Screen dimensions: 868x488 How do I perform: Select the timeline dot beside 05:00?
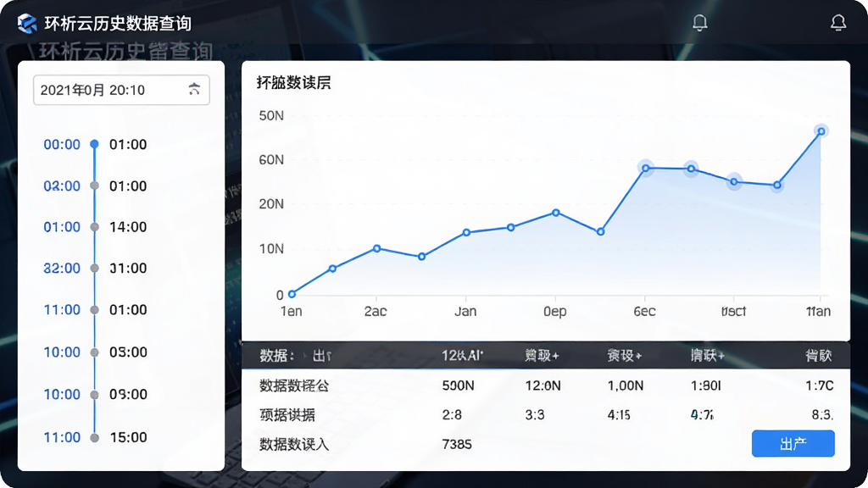tap(95, 352)
